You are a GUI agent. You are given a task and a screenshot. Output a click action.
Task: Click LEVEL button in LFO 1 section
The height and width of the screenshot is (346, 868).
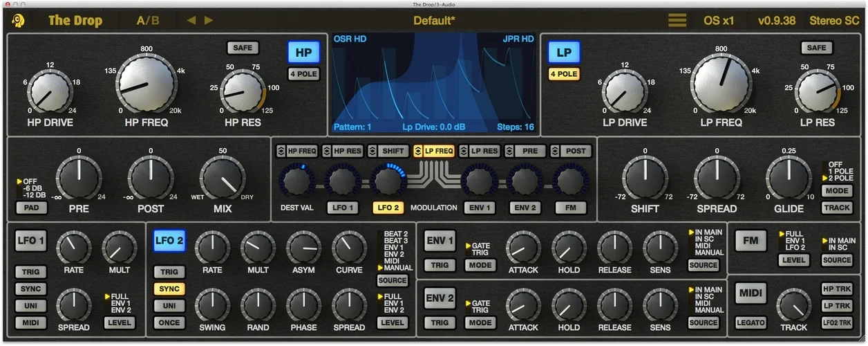point(120,322)
